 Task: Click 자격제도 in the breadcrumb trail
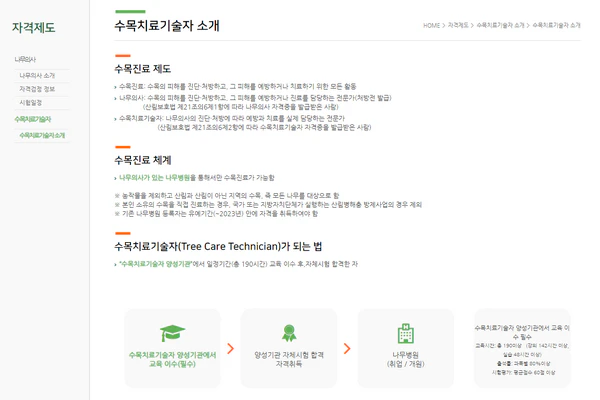pos(458,25)
